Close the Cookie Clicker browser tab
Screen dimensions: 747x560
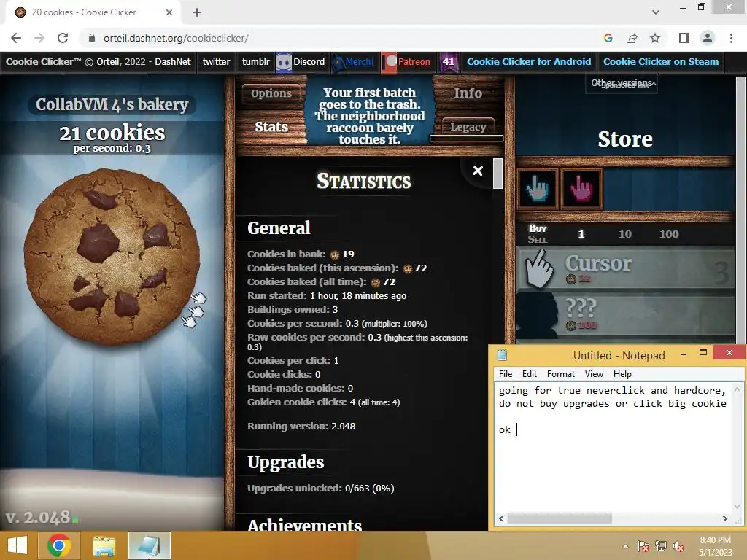pyautogui.click(x=169, y=12)
